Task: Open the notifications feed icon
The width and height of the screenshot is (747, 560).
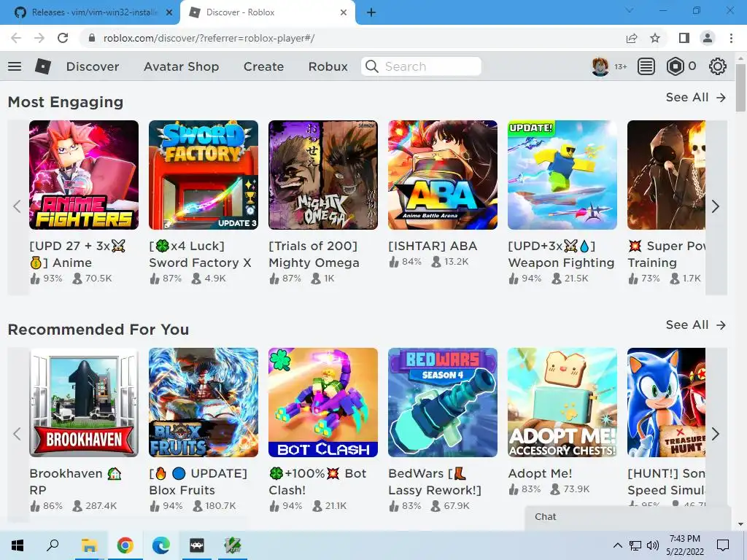Action: pyautogui.click(x=646, y=66)
